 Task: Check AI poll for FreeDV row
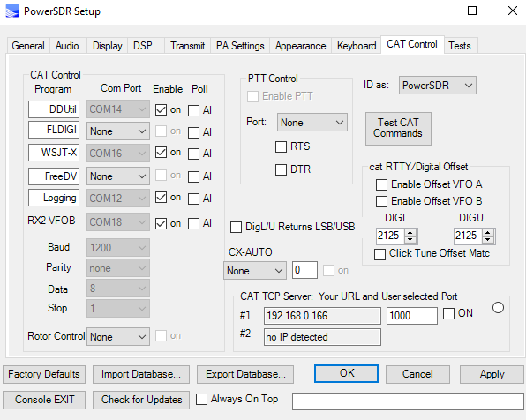[x=193, y=176]
